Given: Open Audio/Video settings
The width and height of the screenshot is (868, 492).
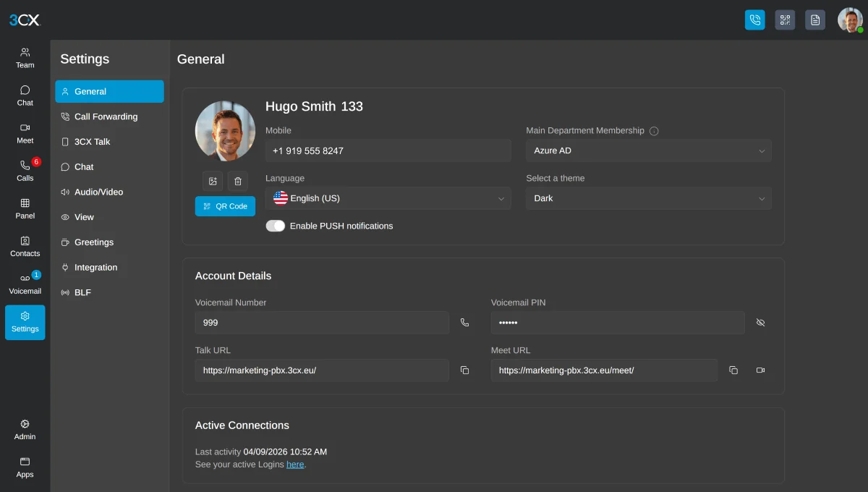Looking at the screenshot, I should click(109, 192).
